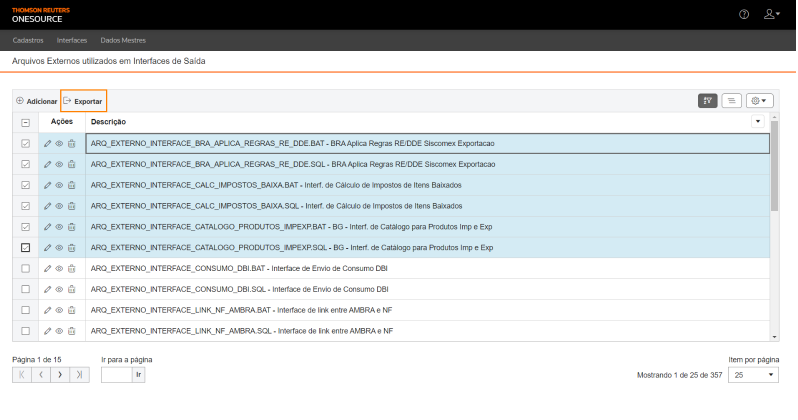Viewport: 798px width, 420px height.
Task: Go to the next page
Action: tap(60, 375)
